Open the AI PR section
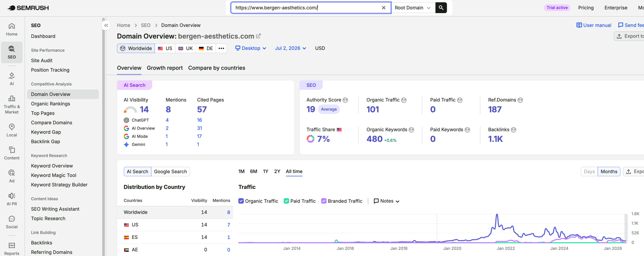 tap(12, 199)
